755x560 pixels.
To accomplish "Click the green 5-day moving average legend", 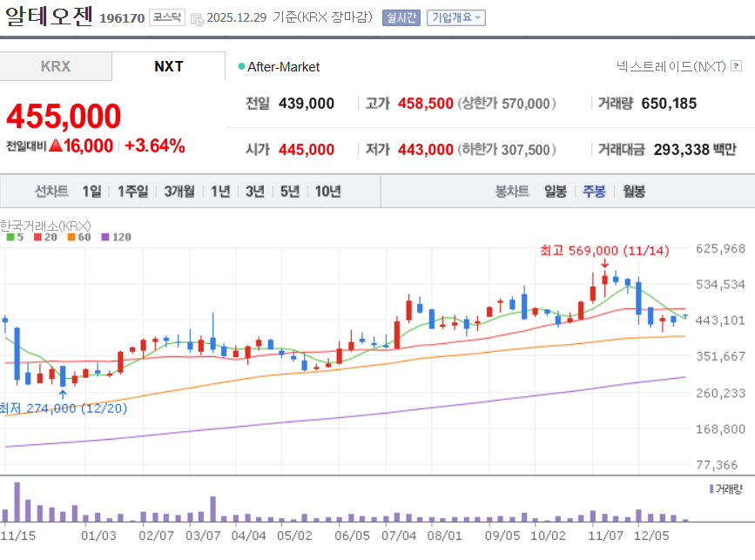I will click(15, 237).
